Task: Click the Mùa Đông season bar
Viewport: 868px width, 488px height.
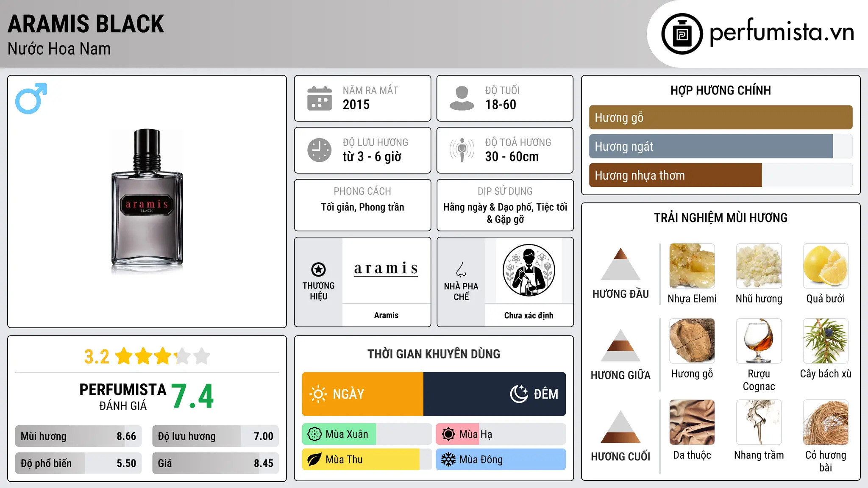Action: tap(501, 460)
